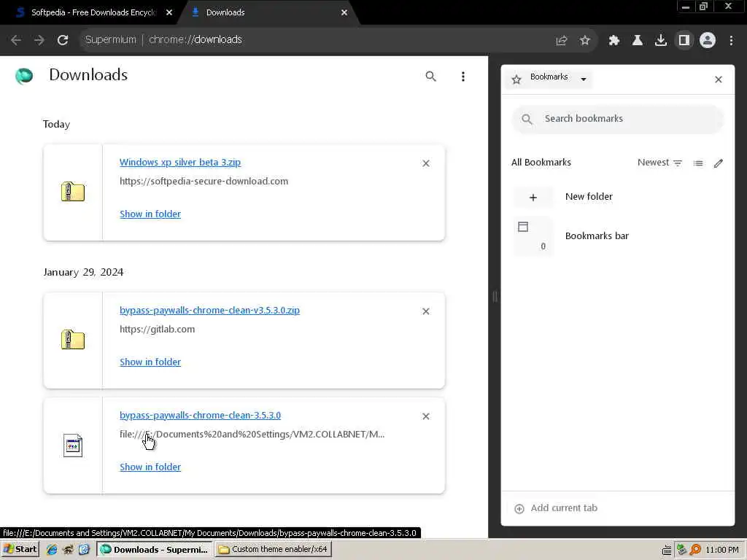Remove bypass-paywalls-chrome-clean-3.5.3.0 from list
The height and width of the screenshot is (560, 747).
pyautogui.click(x=426, y=416)
